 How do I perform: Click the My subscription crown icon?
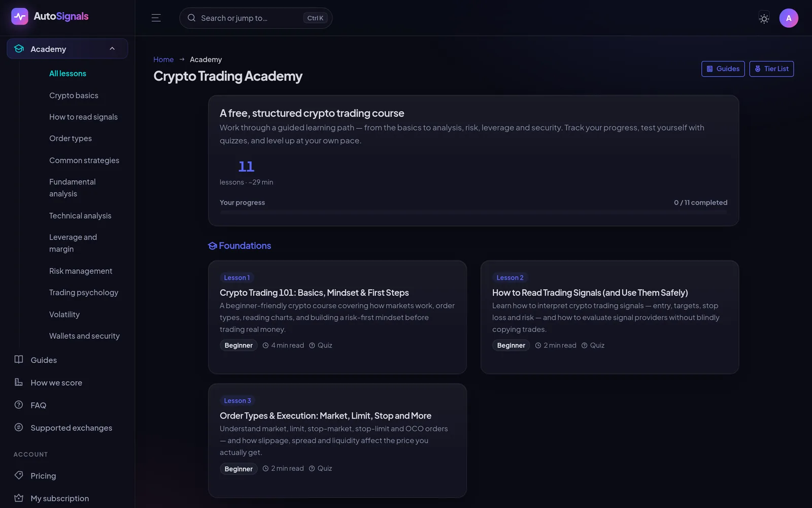19,498
